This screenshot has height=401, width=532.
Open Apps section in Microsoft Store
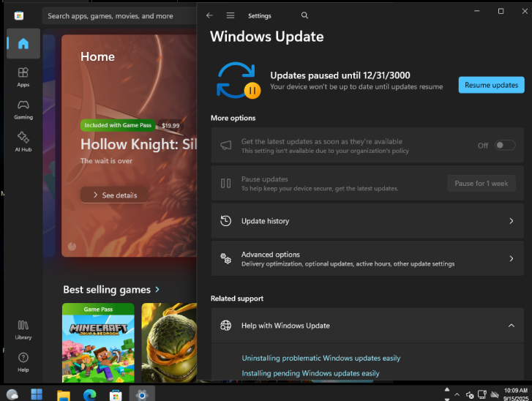[23, 77]
